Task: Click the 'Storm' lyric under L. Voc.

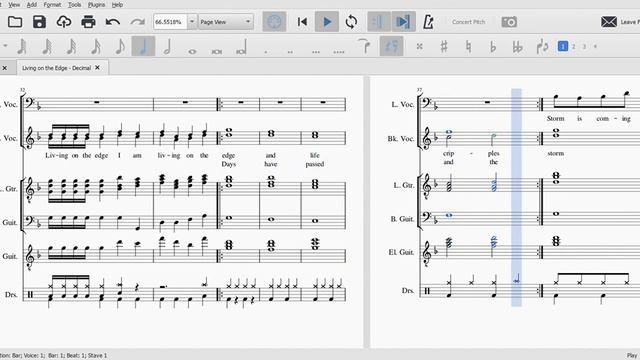Action: pos(556,119)
